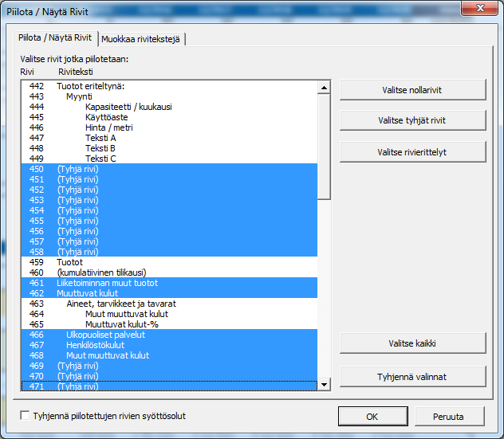Image resolution: width=504 pixels, height=439 pixels.
Task: Click row 456 (Tyhjä rivi)
Action: (x=169, y=231)
